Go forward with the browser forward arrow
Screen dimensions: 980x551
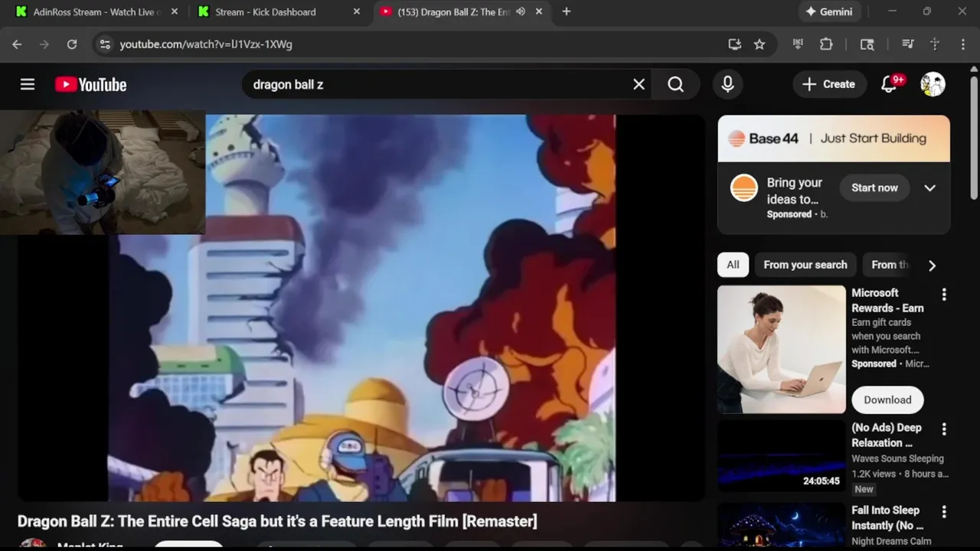click(44, 44)
